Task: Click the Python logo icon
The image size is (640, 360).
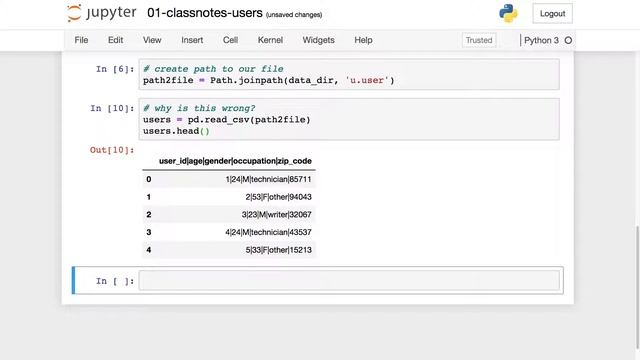Action: (x=508, y=13)
